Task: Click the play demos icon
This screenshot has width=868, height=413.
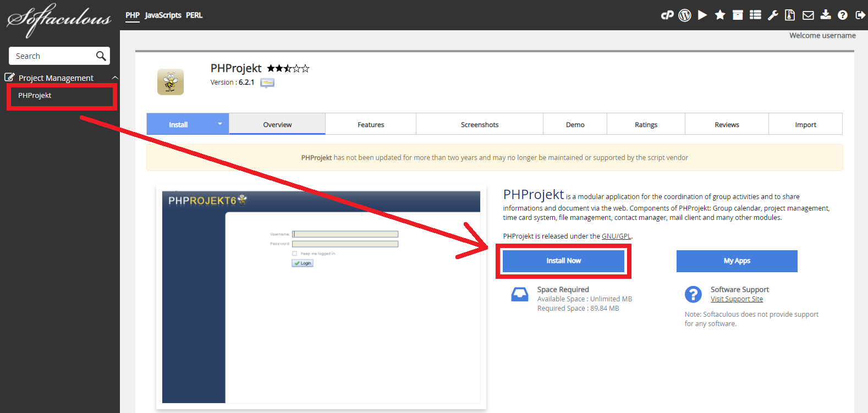Action: [702, 15]
